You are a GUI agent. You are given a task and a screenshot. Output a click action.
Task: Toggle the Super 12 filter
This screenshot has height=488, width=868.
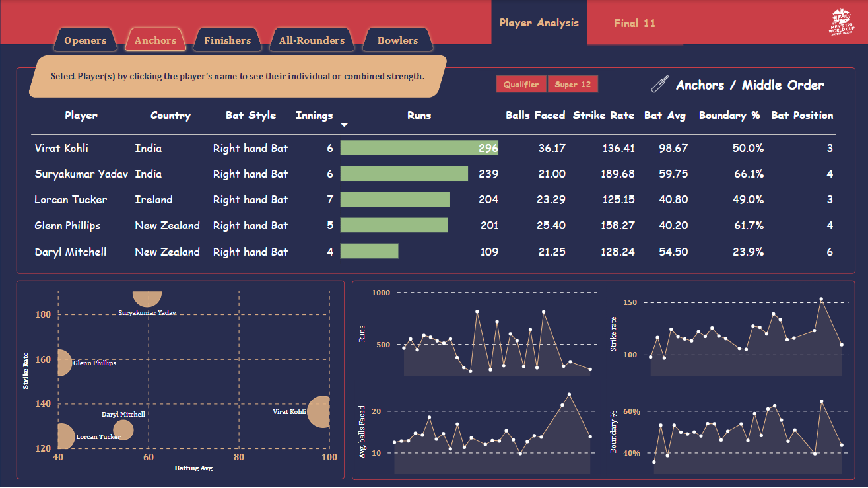572,85
